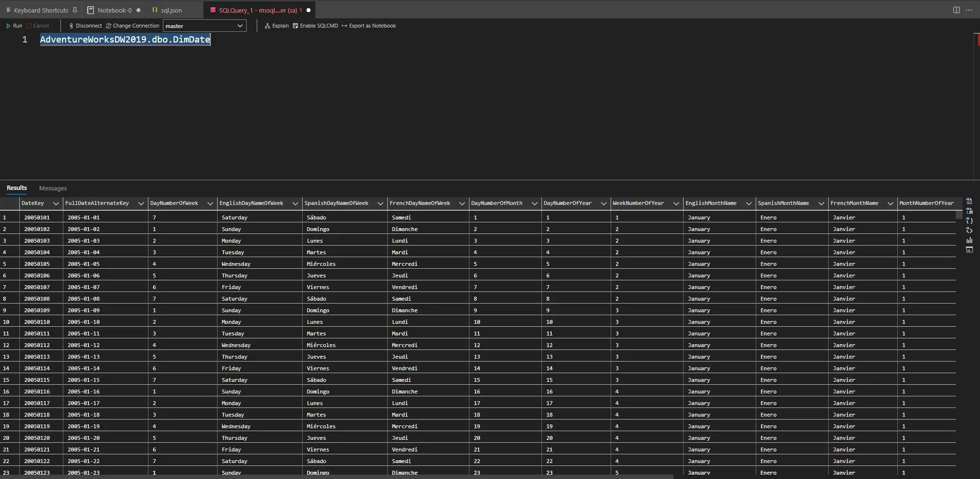This screenshot has height=479, width=980.
Task: Select the Results tab
Action: click(17, 188)
